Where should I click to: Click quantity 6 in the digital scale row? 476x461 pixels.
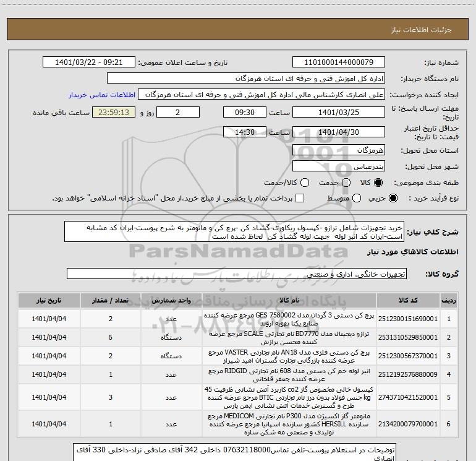click(111, 337)
